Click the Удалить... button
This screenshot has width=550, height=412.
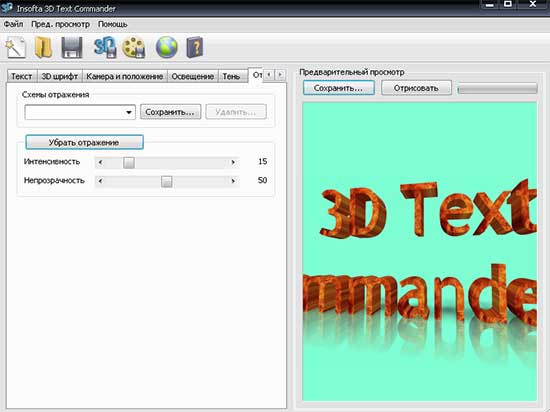[236, 112]
